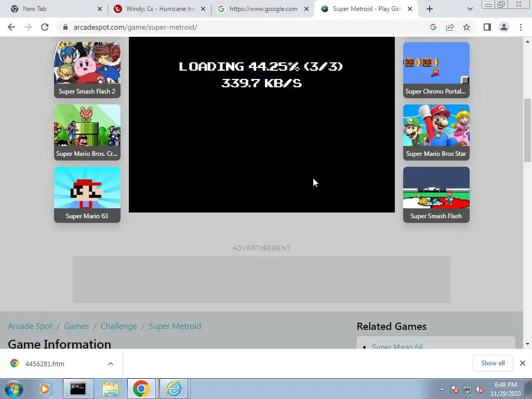
Task: Show hidden system tray icons
Action: tap(442, 389)
